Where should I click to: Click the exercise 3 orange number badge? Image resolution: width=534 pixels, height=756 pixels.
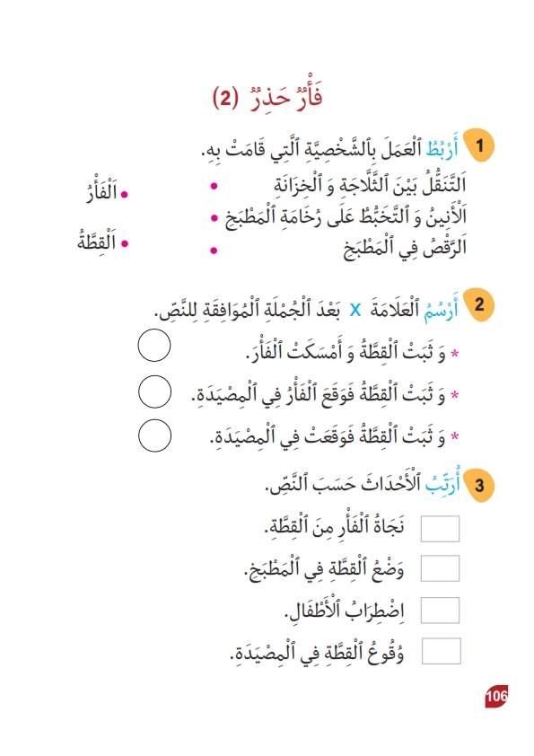point(479,485)
